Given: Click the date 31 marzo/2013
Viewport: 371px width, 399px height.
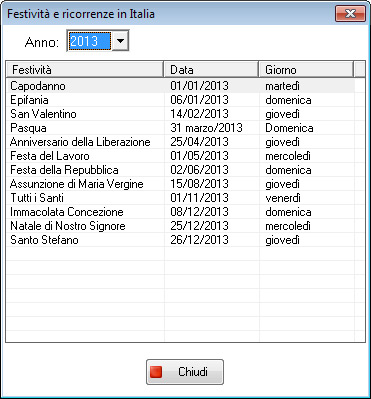Looking at the screenshot, I should 206,128.
